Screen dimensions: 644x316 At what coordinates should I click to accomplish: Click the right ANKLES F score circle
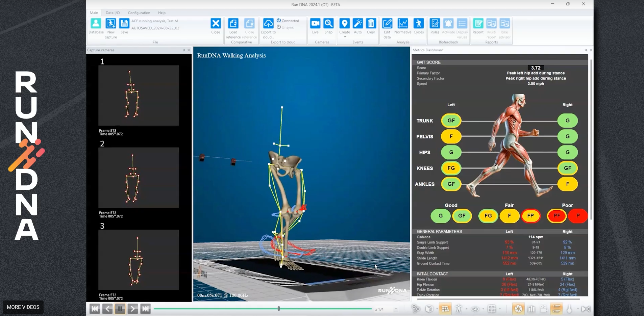568,184
